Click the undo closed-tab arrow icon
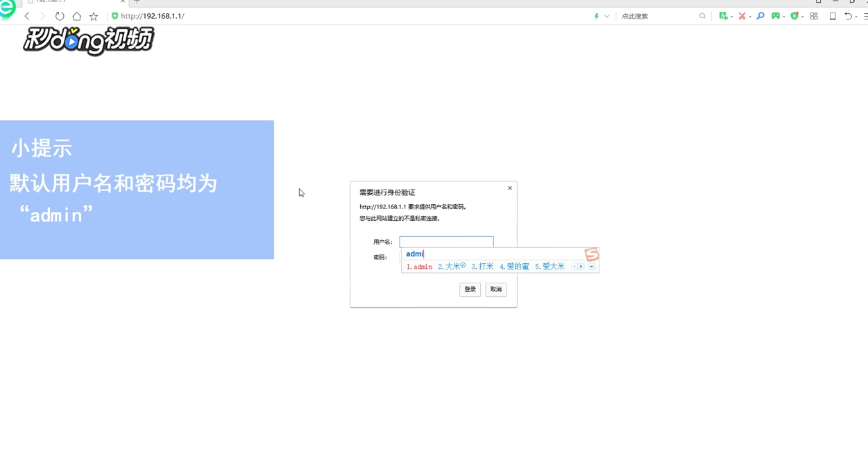This screenshot has height=459, width=868. (x=848, y=16)
